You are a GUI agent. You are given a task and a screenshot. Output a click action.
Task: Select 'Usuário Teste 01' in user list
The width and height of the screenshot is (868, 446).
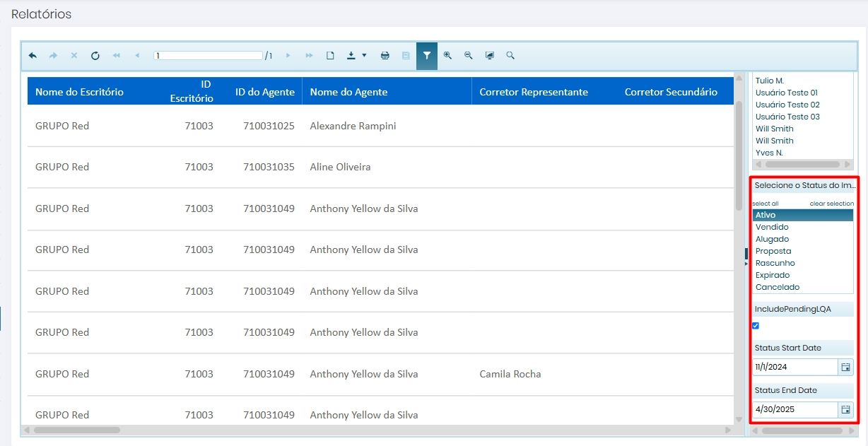(803, 93)
